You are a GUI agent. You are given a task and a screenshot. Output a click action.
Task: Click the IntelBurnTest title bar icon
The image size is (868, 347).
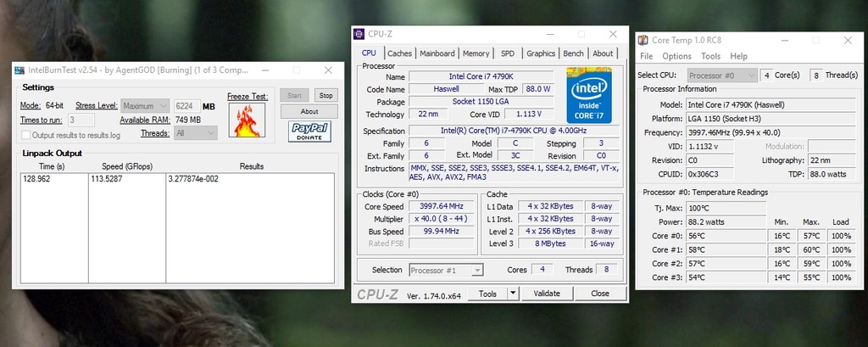point(19,70)
